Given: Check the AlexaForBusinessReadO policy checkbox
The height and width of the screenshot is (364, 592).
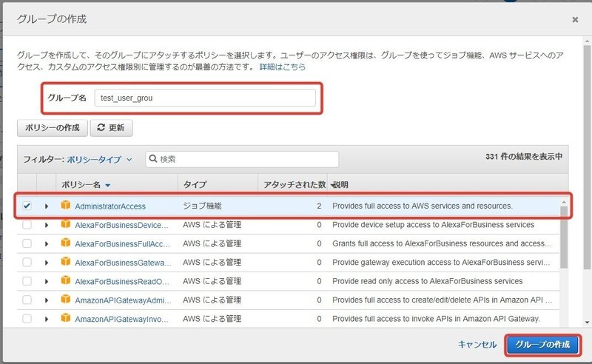Looking at the screenshot, I should (x=27, y=281).
